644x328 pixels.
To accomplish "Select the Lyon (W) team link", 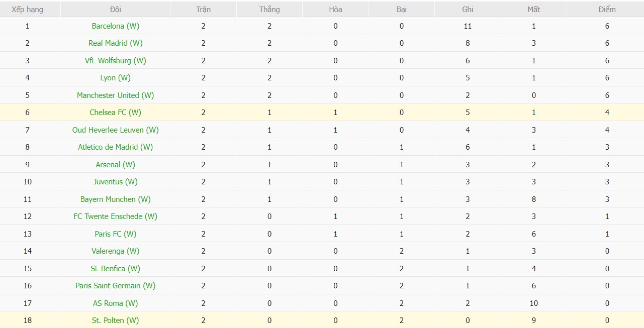I will coord(115,78).
